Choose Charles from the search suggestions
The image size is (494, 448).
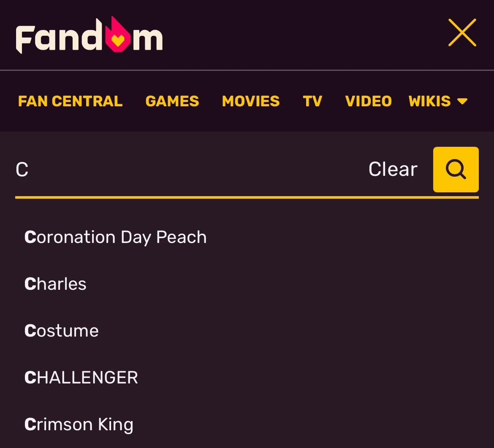coord(55,284)
